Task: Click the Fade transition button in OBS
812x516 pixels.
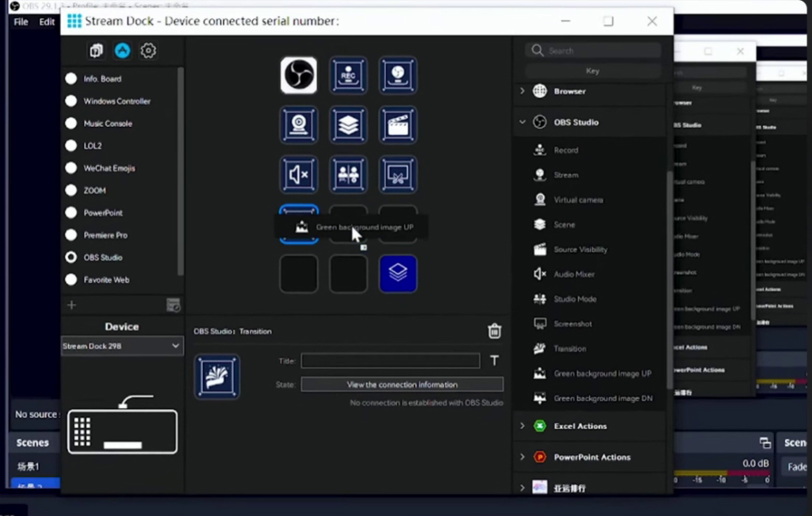Action: click(796, 467)
